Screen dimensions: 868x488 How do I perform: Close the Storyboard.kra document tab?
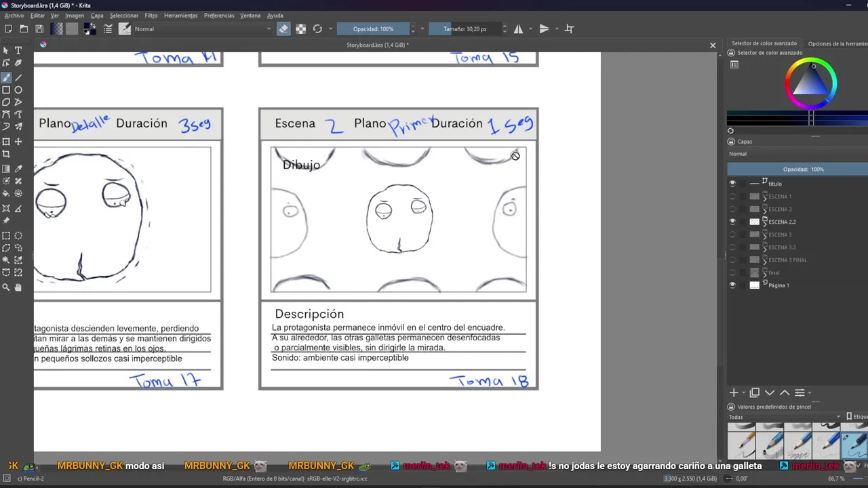click(713, 45)
